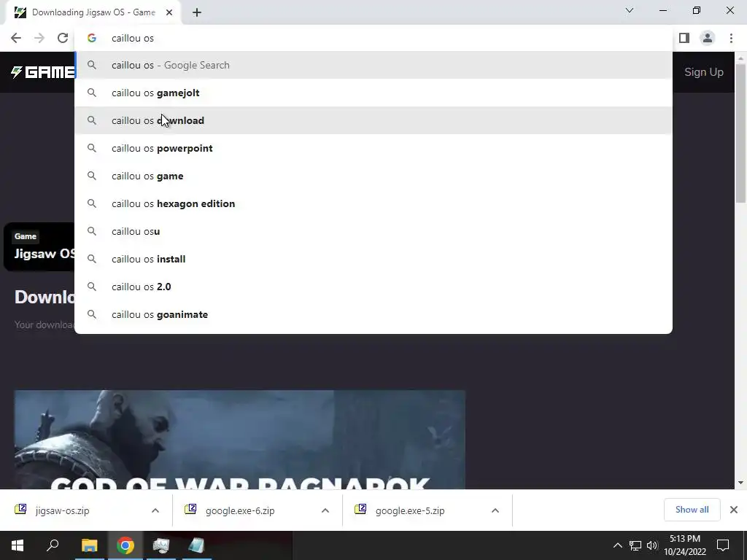747x560 pixels.
Task: Open the monitor app taskbar icon
Action: [161, 545]
